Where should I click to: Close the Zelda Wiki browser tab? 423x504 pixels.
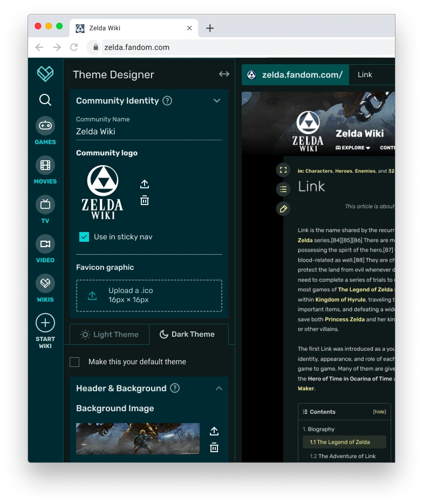(189, 28)
